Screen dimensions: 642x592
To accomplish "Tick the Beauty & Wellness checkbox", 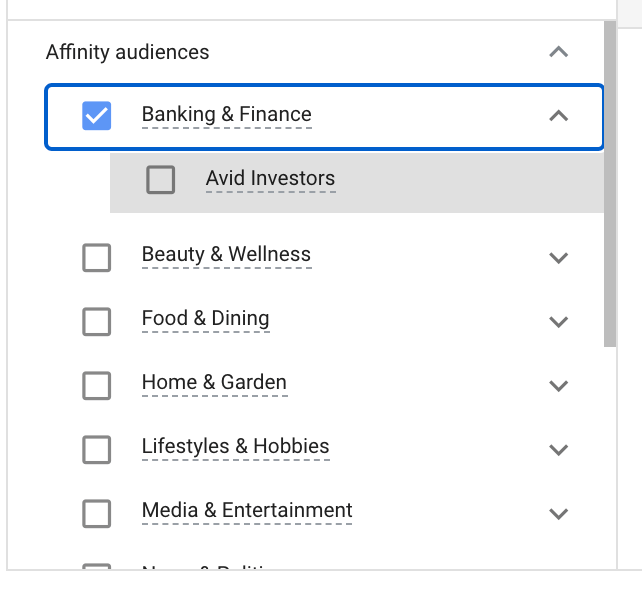I will [x=97, y=258].
